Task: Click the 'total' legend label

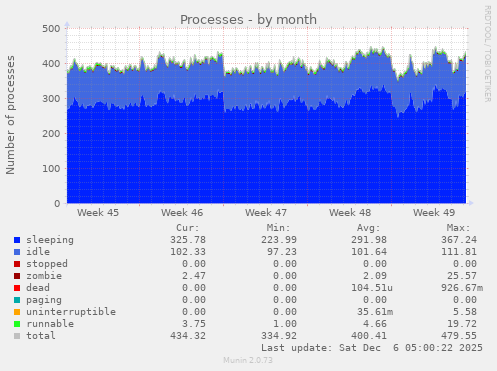Action: (x=41, y=336)
